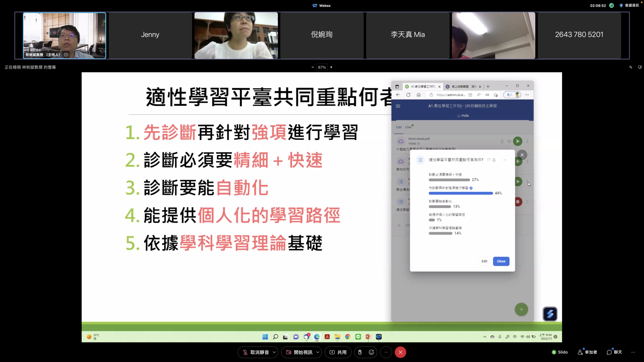Screen dimensions: 644x362
Task: Open annotation pen icon at right
Action: tap(630, 67)
